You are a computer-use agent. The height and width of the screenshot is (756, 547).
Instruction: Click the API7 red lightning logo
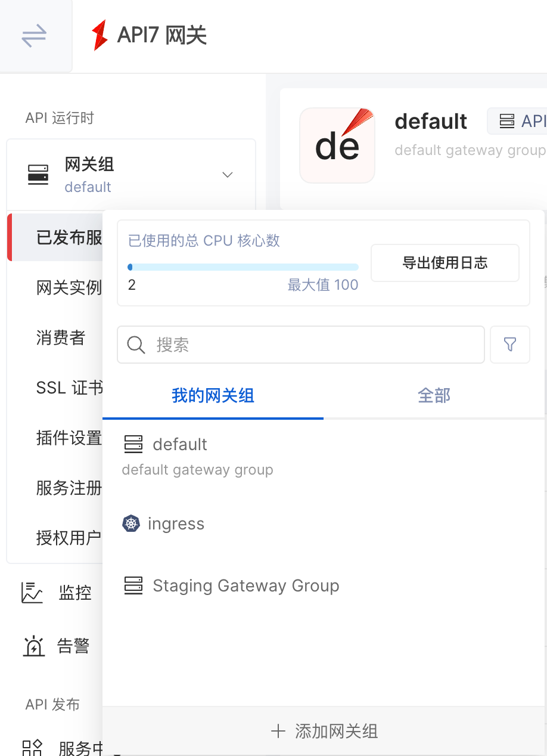click(100, 35)
